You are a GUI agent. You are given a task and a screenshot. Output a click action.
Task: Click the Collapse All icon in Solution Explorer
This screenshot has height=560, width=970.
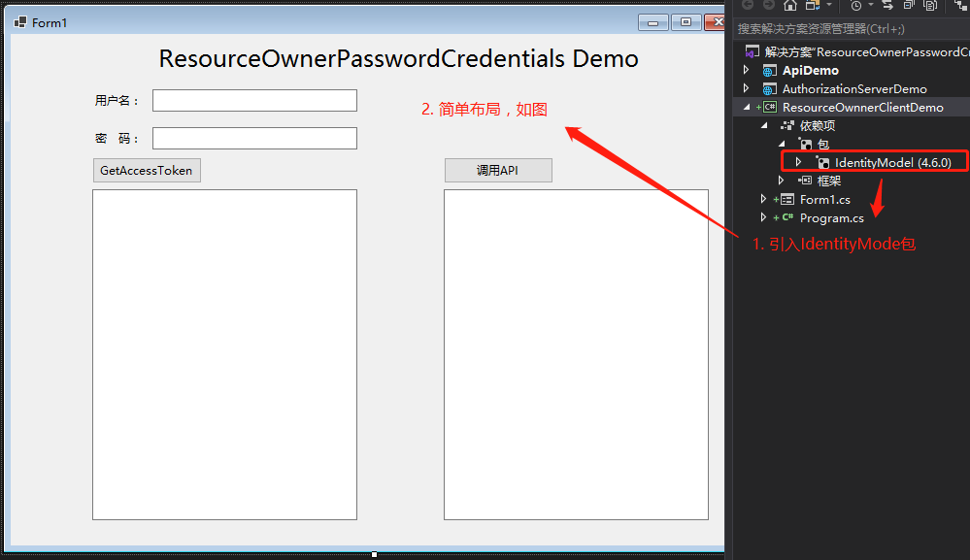(909, 5)
